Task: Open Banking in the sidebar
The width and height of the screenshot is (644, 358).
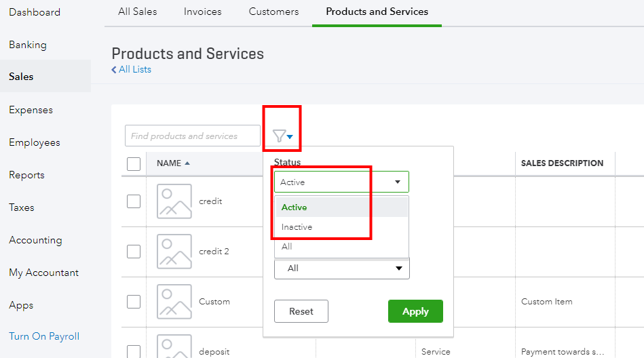Action: click(x=28, y=45)
